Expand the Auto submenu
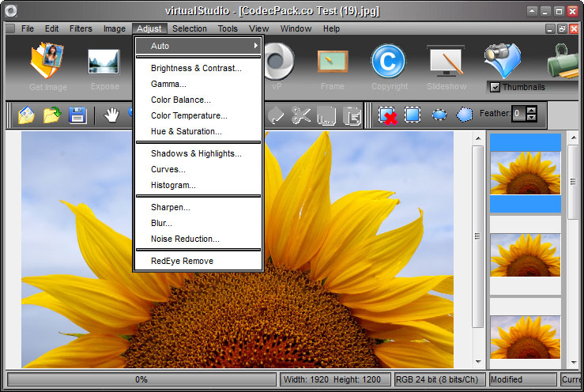 (198, 46)
